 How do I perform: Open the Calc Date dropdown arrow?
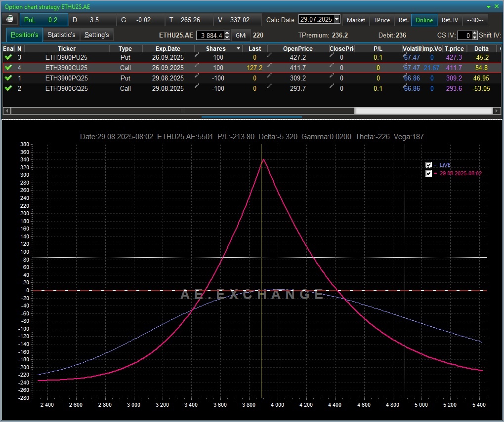point(336,19)
